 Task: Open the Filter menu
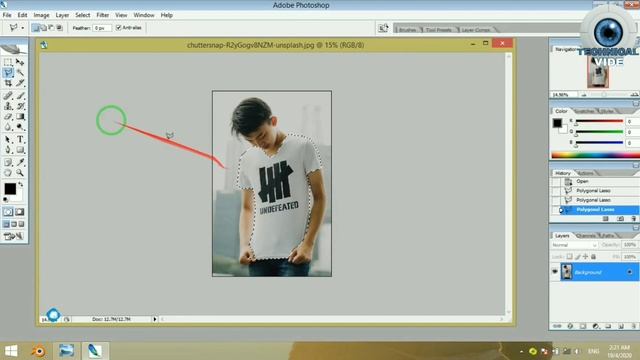(102, 15)
